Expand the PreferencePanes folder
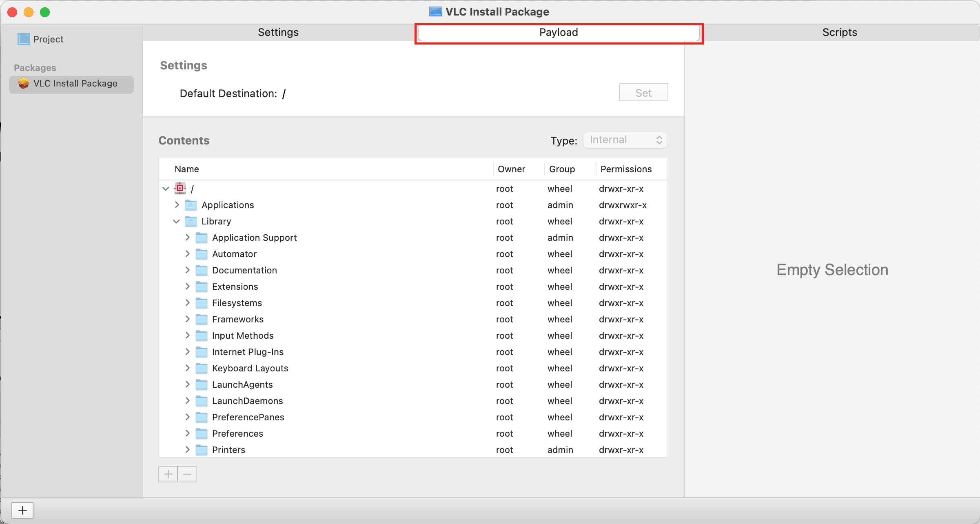The image size is (980, 524). [187, 417]
